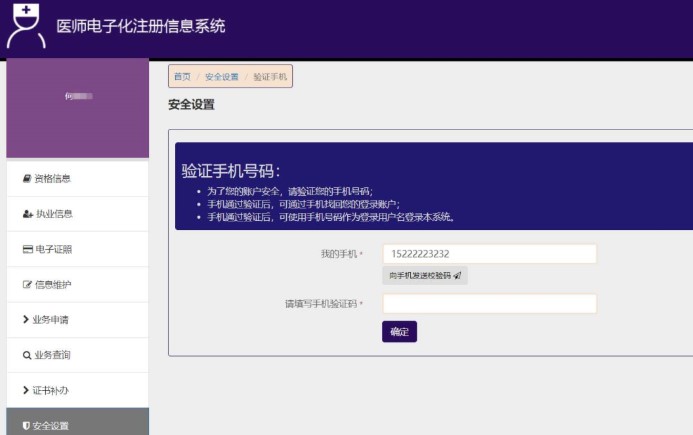
Task: Select the 安全设置 breadcrumb link
Action: coord(222,77)
